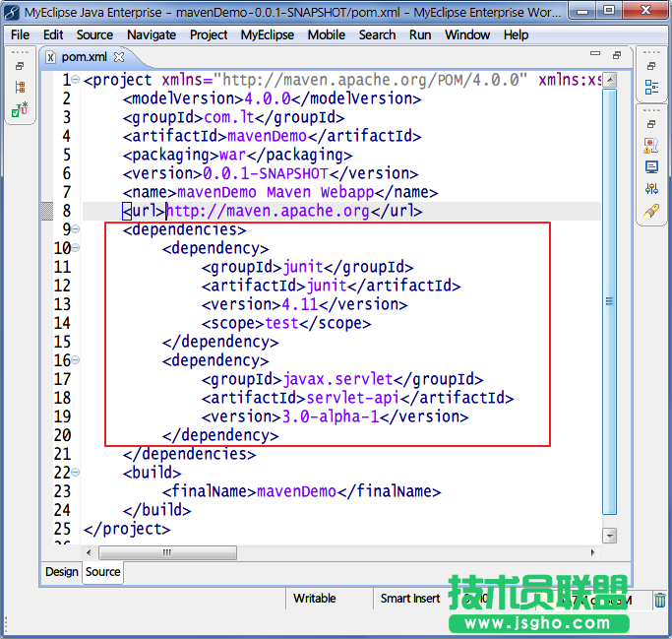
Task: Click the line 8 marker in gutter
Action: point(47,211)
